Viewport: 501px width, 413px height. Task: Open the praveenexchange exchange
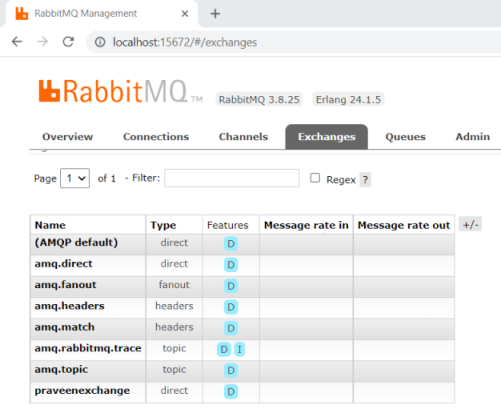pyautogui.click(x=82, y=391)
